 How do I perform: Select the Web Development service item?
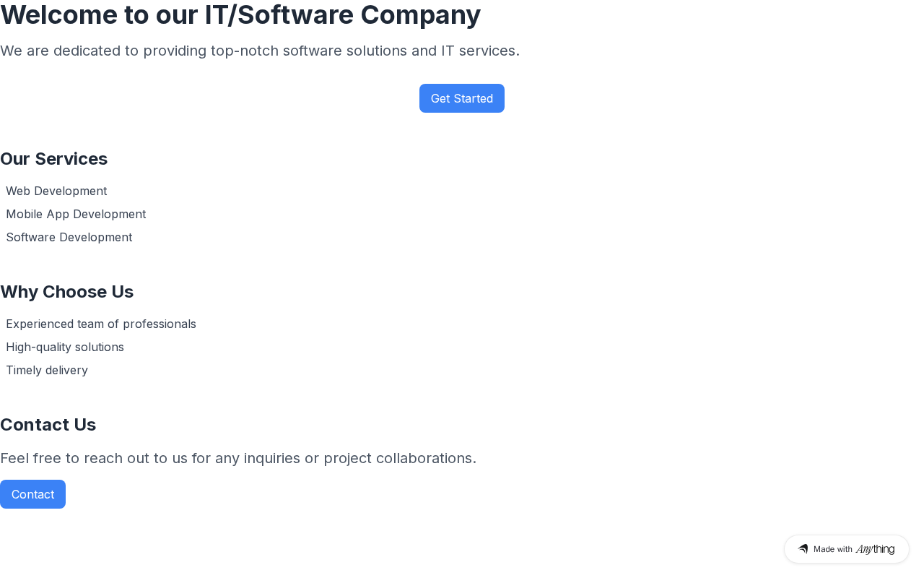point(56,191)
